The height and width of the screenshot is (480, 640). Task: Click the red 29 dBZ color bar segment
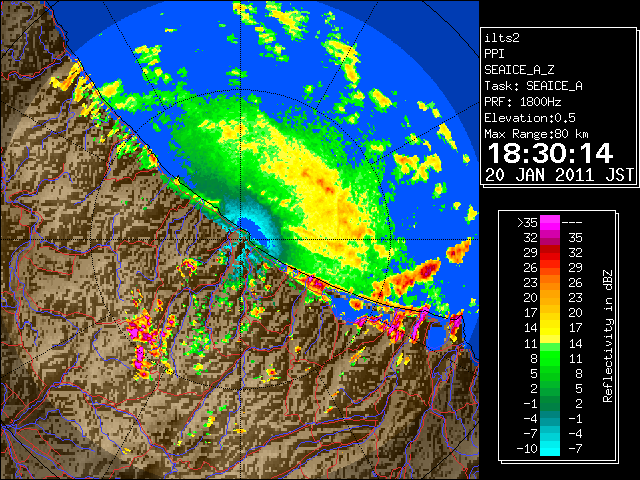coord(550,253)
